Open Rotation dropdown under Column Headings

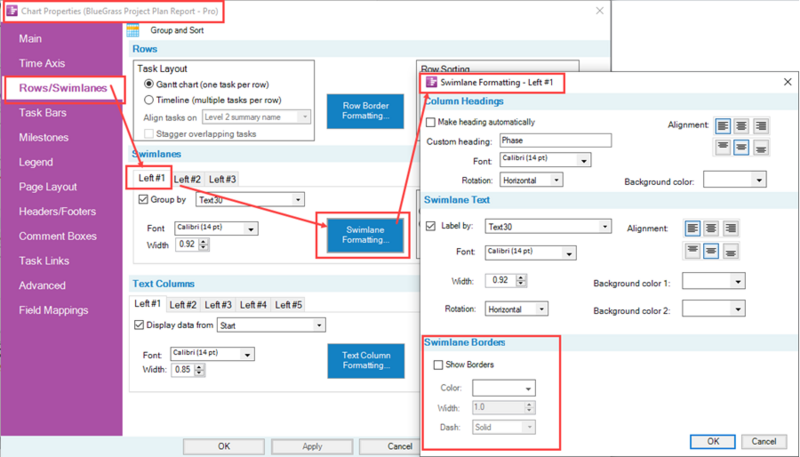point(531,180)
